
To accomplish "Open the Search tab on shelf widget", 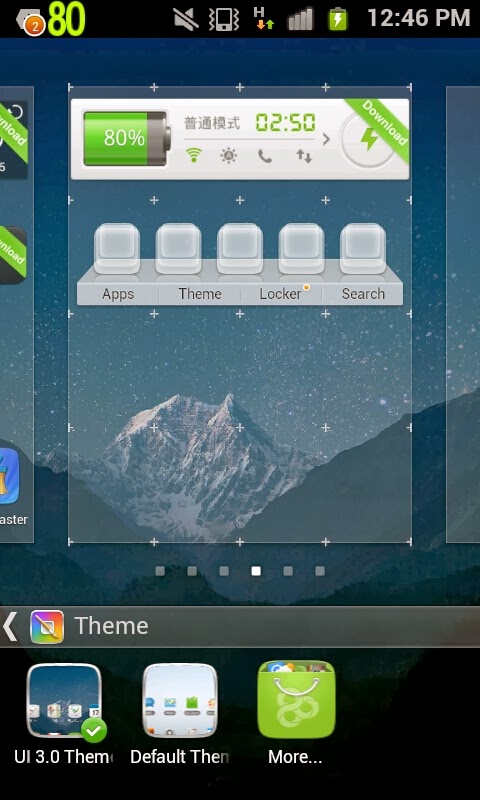I will pos(363,294).
